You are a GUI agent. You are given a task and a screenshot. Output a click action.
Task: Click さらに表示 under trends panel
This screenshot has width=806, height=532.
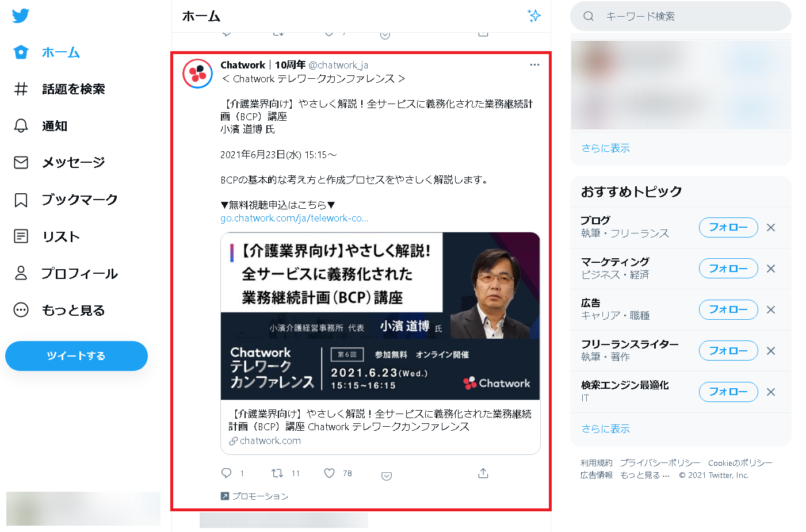point(606,148)
